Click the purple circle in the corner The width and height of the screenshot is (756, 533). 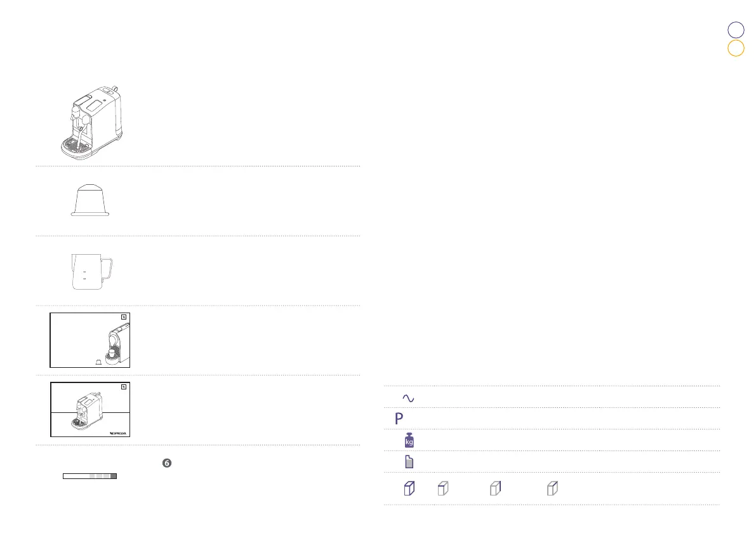pos(735,30)
